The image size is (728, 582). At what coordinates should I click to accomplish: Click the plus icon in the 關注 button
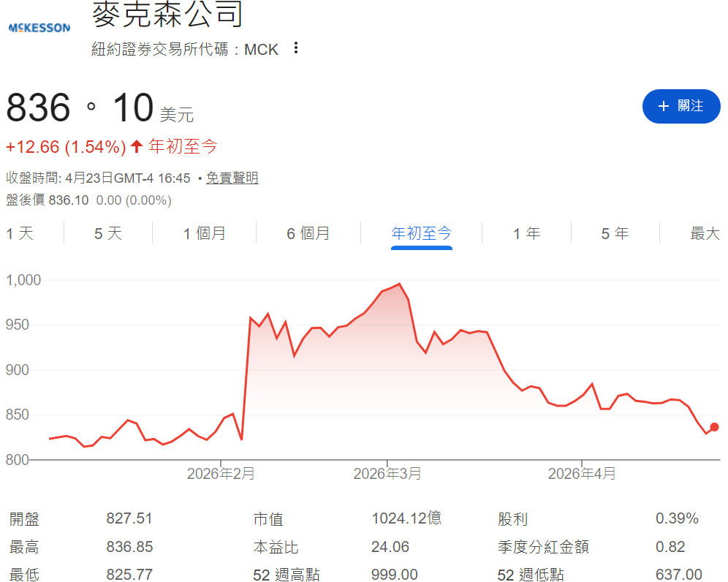click(x=664, y=106)
